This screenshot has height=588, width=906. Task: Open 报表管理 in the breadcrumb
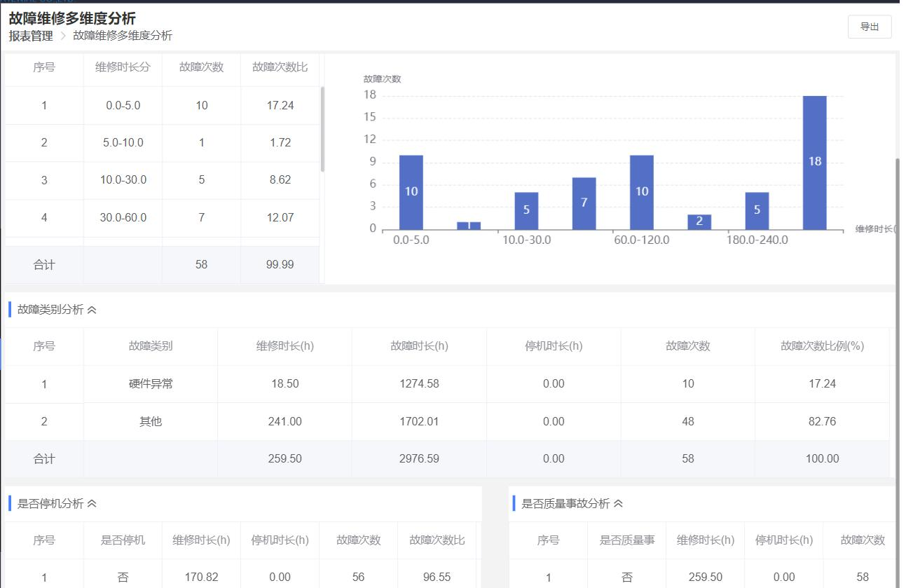(31, 36)
